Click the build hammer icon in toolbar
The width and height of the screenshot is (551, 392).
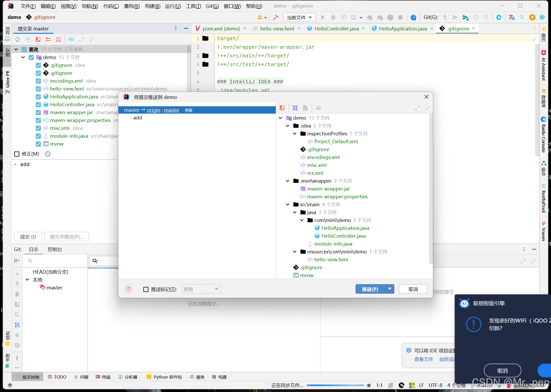click(x=275, y=17)
